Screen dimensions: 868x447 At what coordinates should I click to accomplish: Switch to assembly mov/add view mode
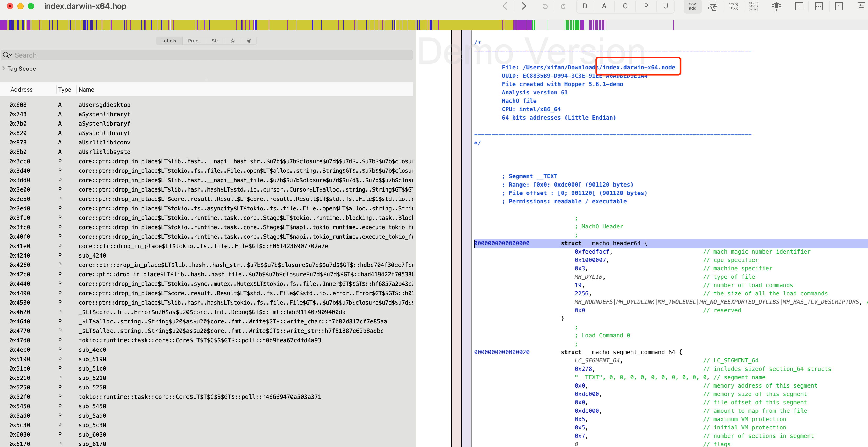[x=692, y=6]
